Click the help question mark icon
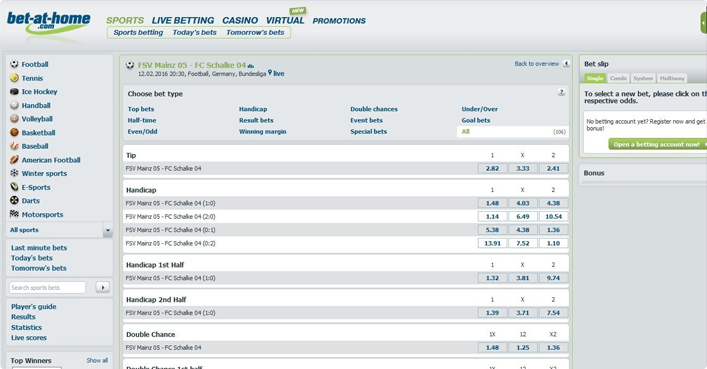The image size is (707, 369). (x=561, y=92)
